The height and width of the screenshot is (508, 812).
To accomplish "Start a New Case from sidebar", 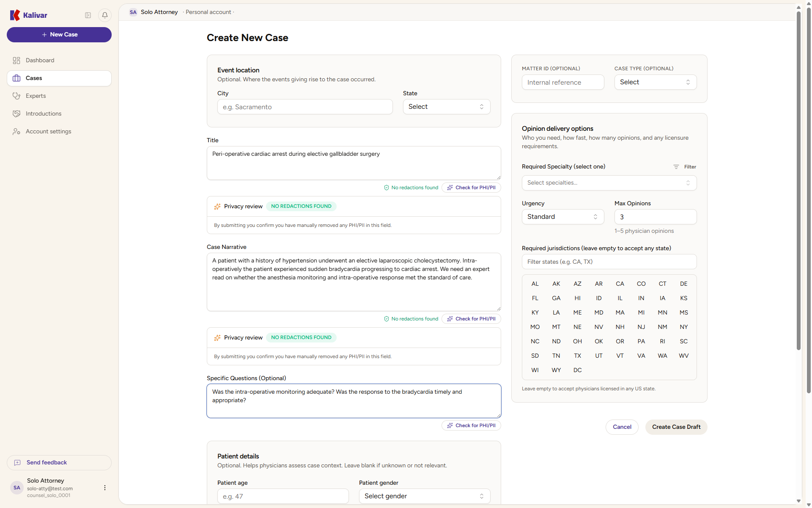I will coord(59,35).
